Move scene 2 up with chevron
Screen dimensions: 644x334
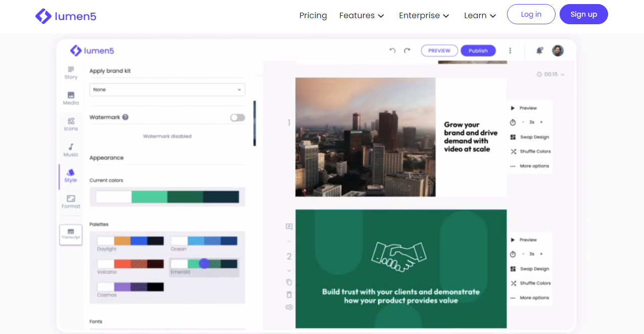[289, 242]
